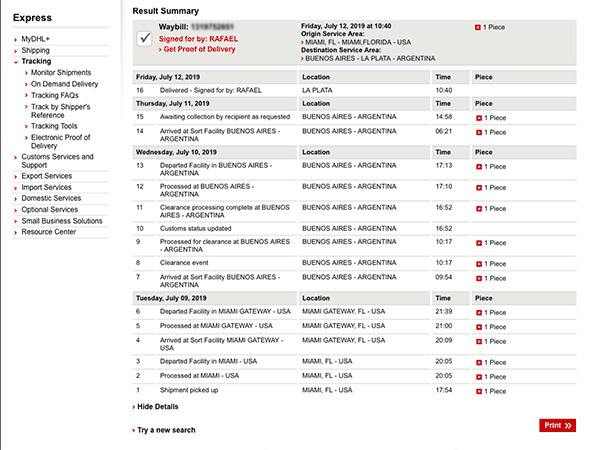The height and width of the screenshot is (450, 600).
Task: Click the piece icon in row 13 Departed Facility
Action: coord(479,167)
